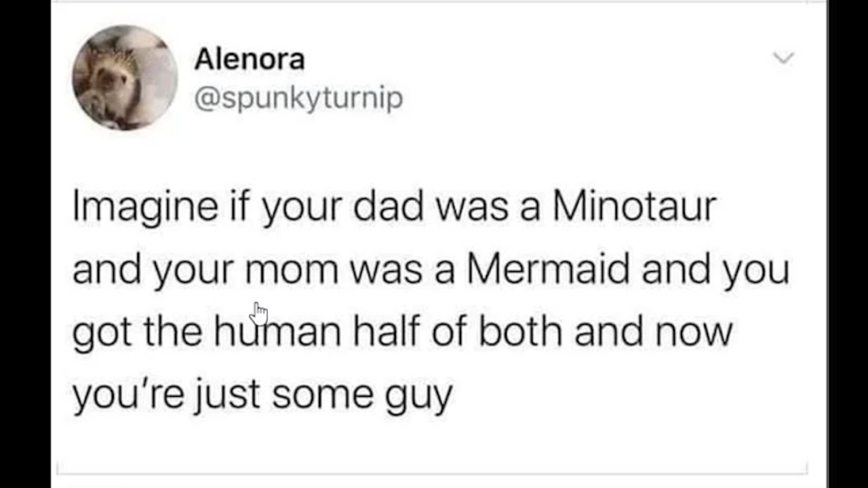Click the word "mom" in the tweet
868x488 pixels.
tap(292, 270)
